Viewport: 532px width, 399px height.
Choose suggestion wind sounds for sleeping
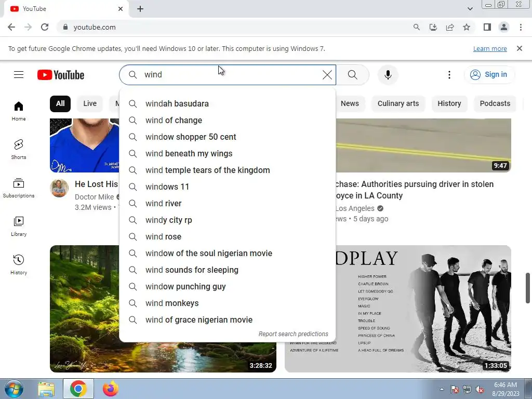228,270
